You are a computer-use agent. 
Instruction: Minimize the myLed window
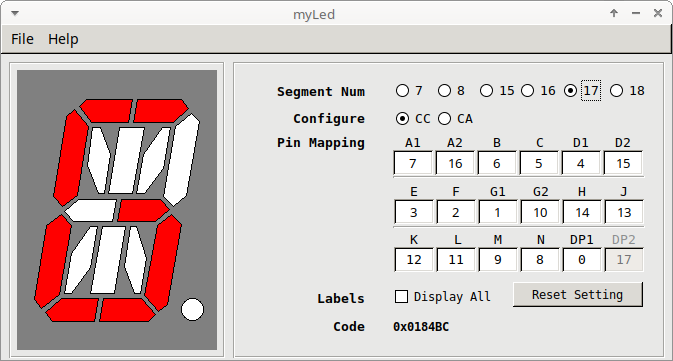coord(636,13)
